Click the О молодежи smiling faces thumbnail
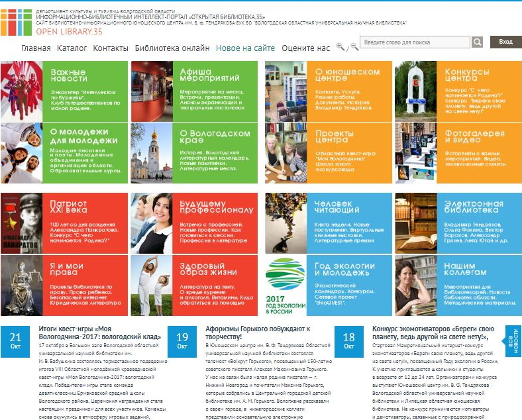Screen dimensions: 522x420 (22, 153)
